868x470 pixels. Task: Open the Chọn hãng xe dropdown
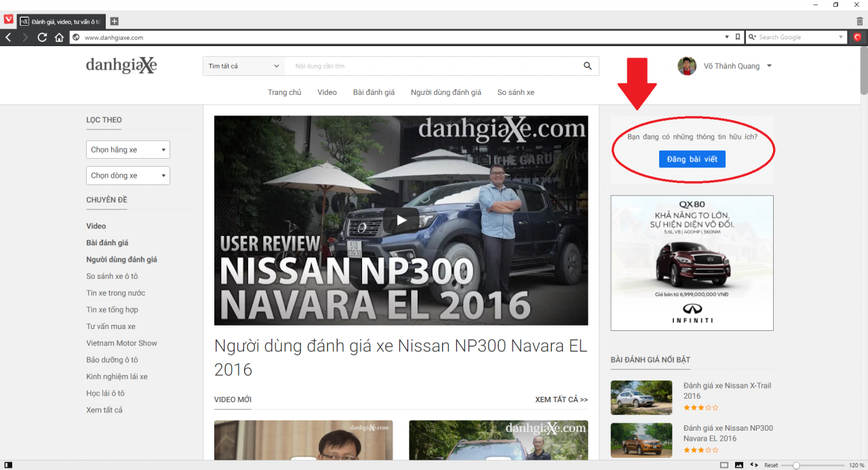tap(128, 150)
